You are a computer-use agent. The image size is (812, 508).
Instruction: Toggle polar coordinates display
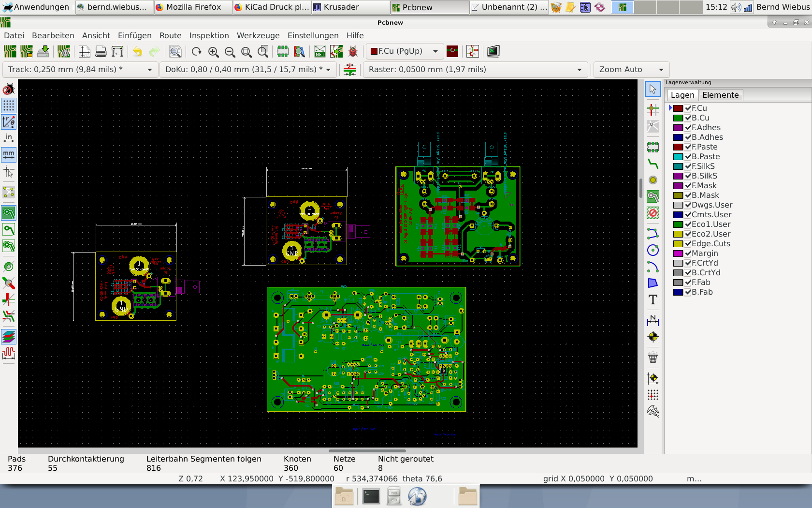[9, 122]
